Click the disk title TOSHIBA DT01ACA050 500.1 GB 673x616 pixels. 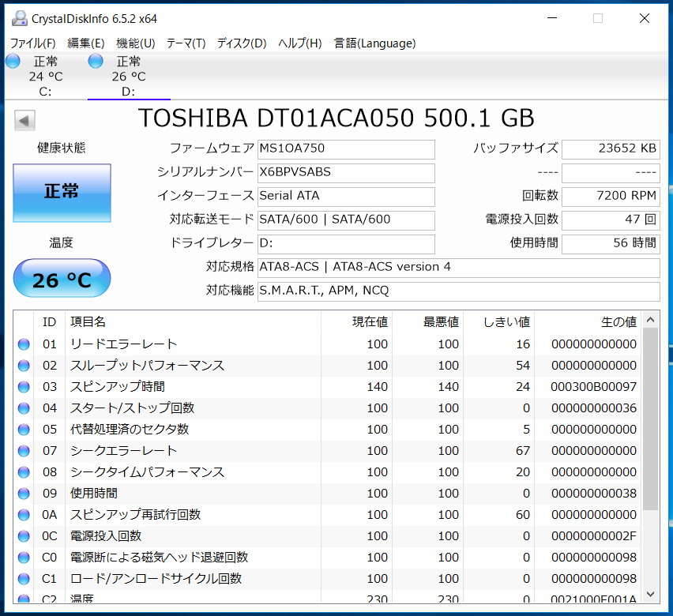coord(336,118)
